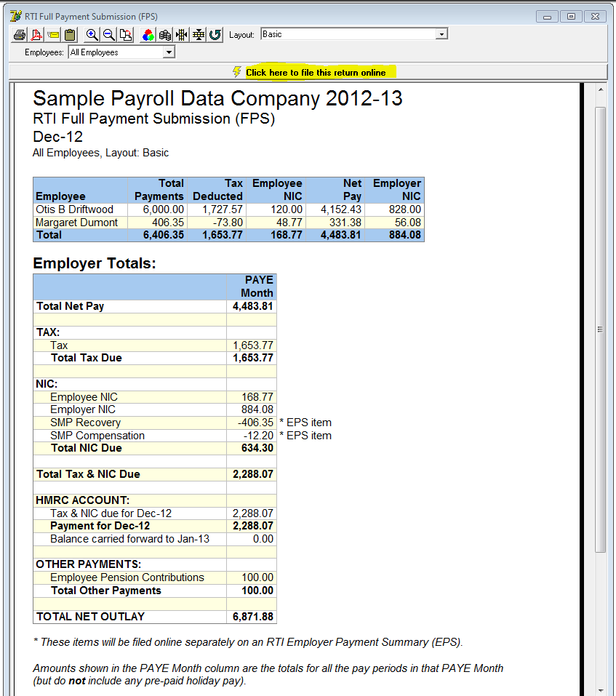616x696 pixels.
Task: Click the page view magnifier icon
Action: pyautogui.click(x=126, y=35)
